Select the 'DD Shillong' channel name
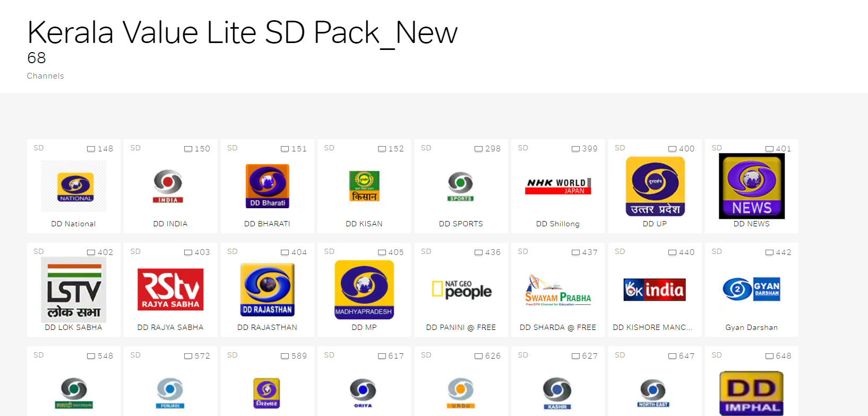This screenshot has height=416, width=868. tap(558, 224)
